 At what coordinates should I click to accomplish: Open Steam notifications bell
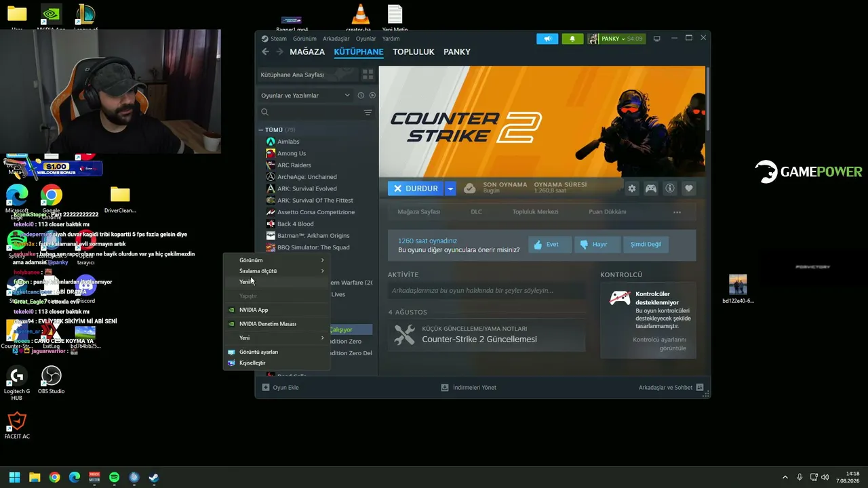(x=572, y=39)
